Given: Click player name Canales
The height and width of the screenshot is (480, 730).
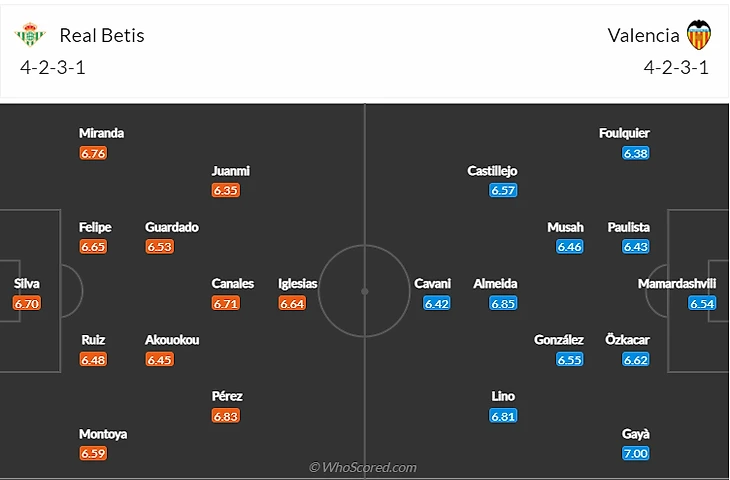Looking at the screenshot, I should tap(233, 284).
